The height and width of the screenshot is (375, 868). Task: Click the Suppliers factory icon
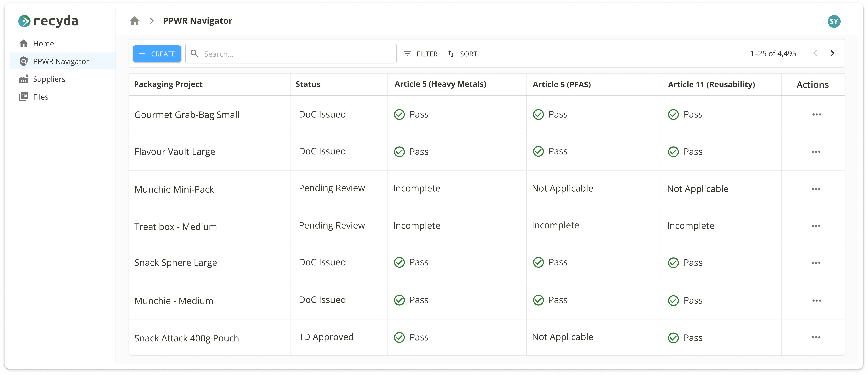24,79
